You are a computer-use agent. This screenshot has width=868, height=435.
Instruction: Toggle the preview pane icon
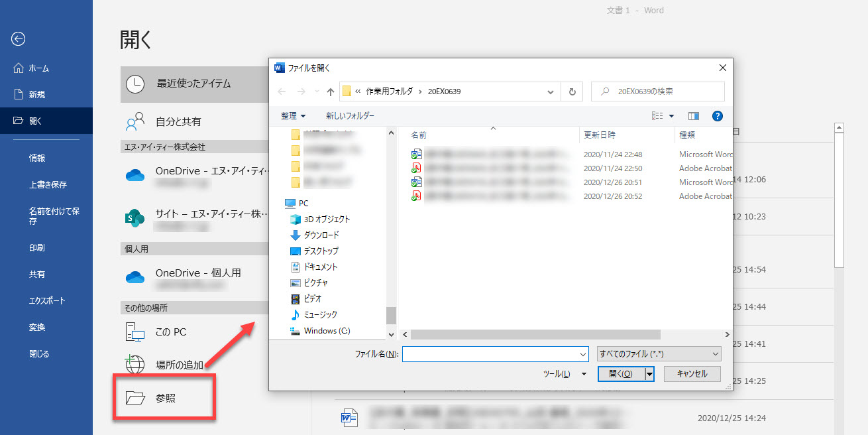click(x=694, y=116)
